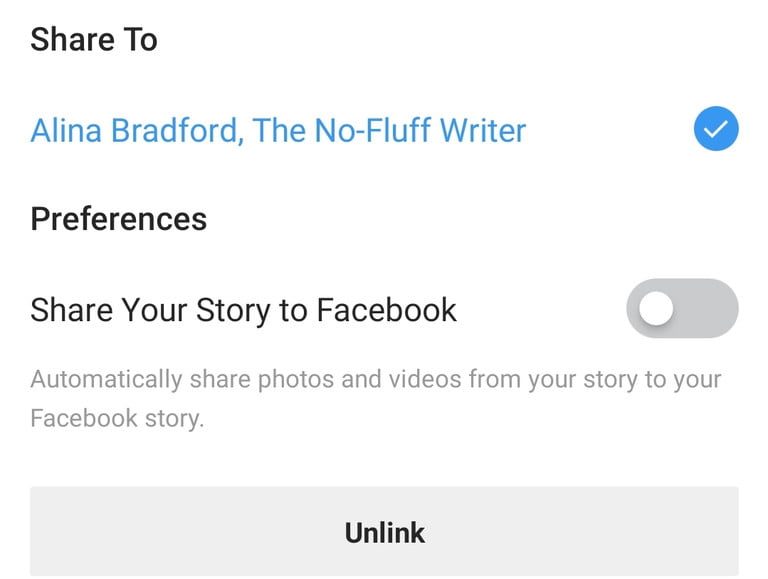The width and height of the screenshot is (768, 579).
Task: Select Alina Bradford, The No-Fluff Writer
Action: click(x=278, y=130)
